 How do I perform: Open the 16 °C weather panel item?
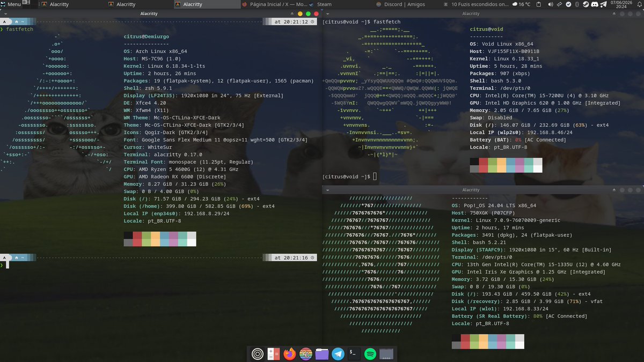point(521,4)
